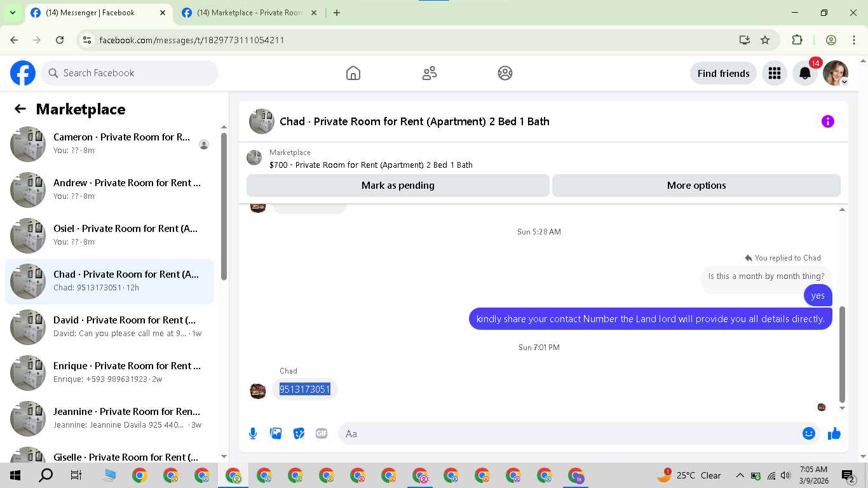Screen dimensions: 868x488
Task: Send a thumbs-up like
Action: click(834, 433)
